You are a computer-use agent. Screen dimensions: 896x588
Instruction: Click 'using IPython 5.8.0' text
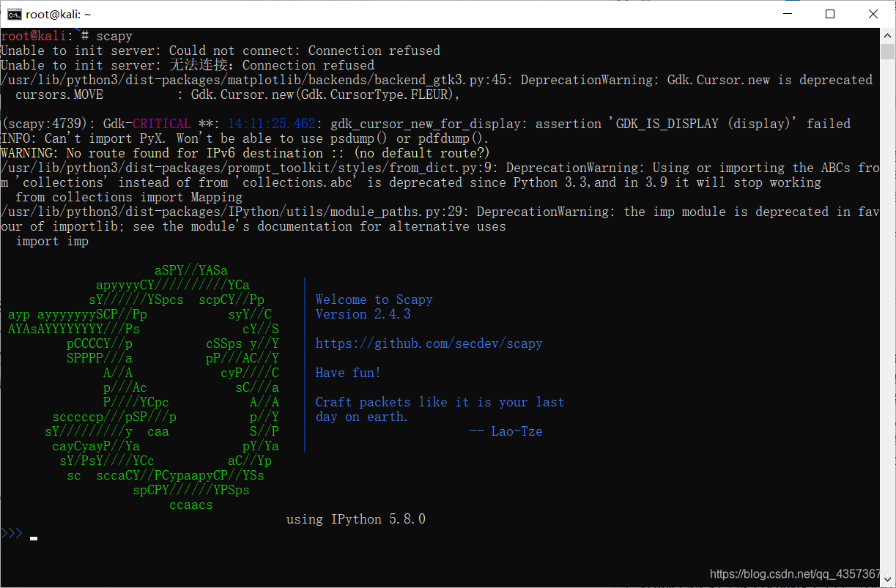356,519
